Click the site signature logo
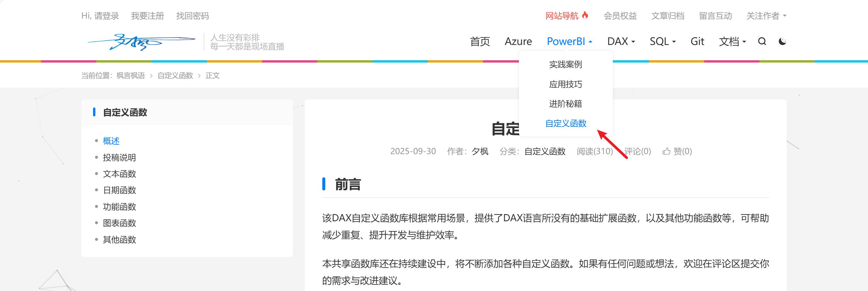The width and height of the screenshot is (868, 291). click(141, 42)
